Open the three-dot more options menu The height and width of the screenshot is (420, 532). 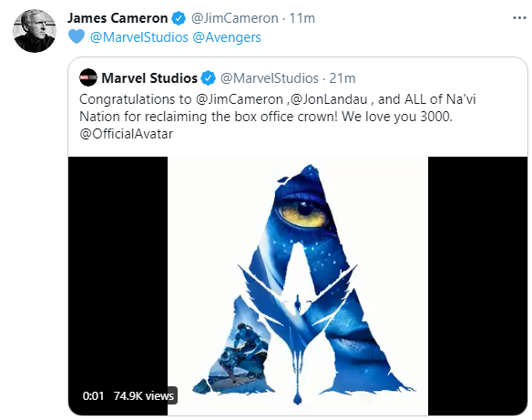[x=519, y=18]
